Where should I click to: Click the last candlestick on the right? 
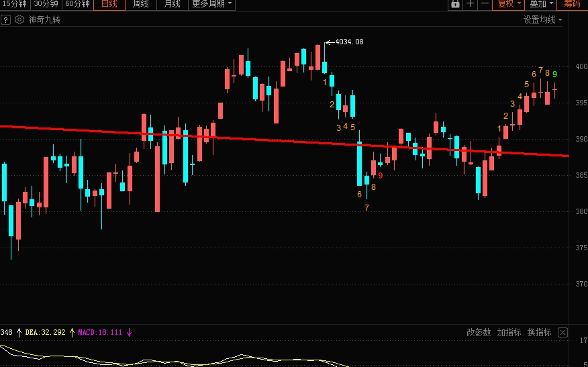pyautogui.click(x=554, y=90)
